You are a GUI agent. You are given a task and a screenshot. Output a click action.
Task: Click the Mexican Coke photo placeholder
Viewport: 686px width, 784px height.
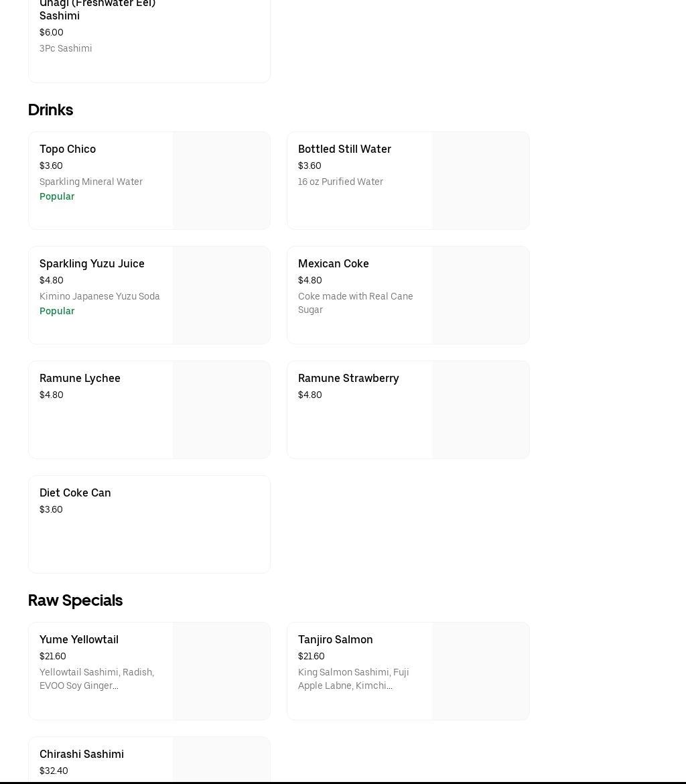point(480,296)
